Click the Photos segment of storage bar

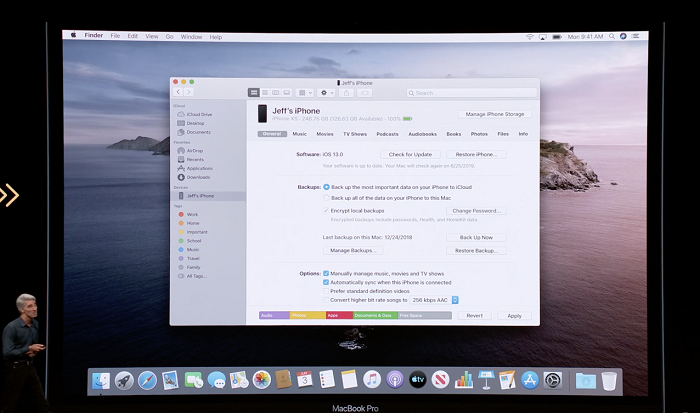[x=308, y=316]
